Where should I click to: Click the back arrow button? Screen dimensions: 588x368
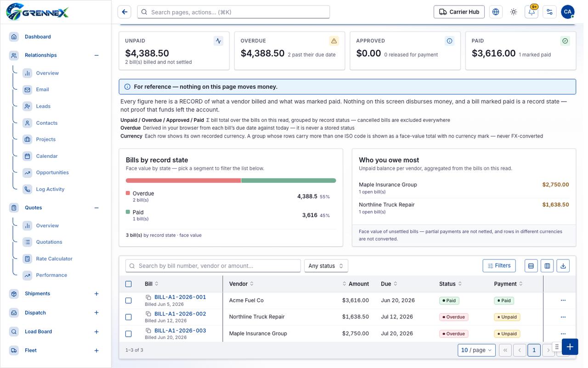pyautogui.click(x=124, y=12)
